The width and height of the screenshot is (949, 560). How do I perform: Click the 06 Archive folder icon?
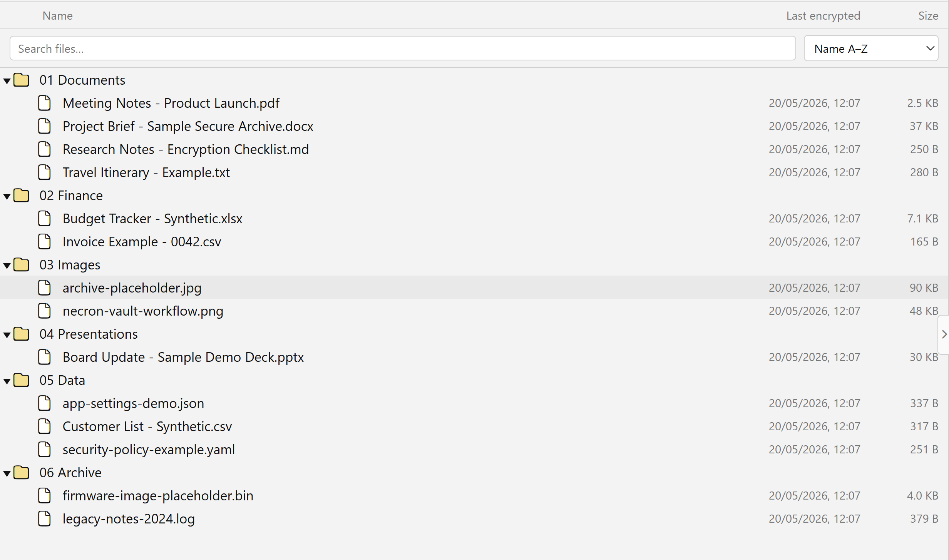pos(21,472)
